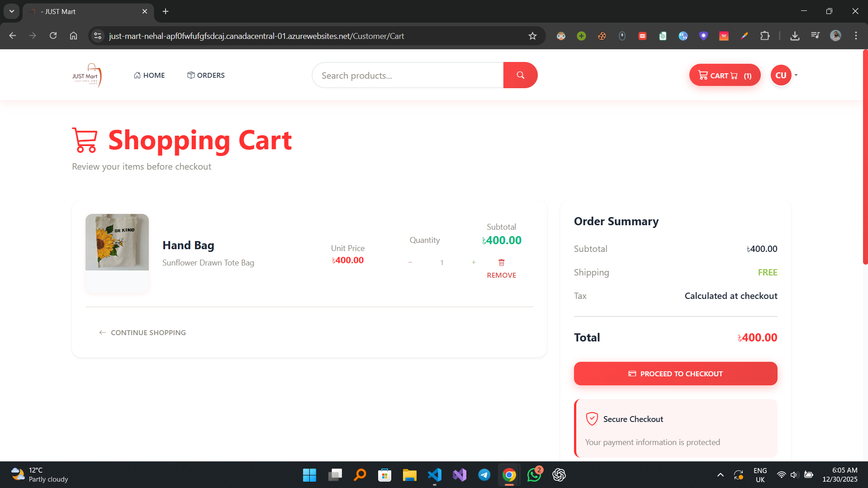Click the search magnifier button
The width and height of the screenshot is (868, 488).
click(x=520, y=75)
